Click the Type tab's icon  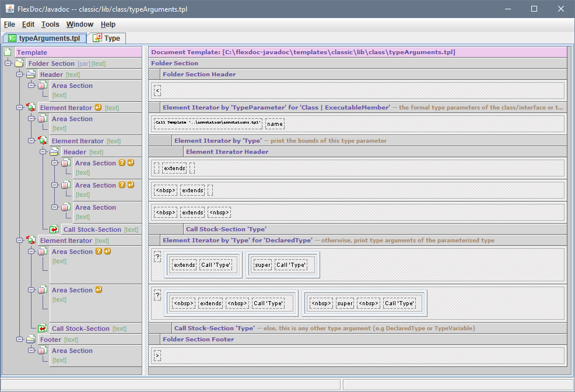pos(97,38)
